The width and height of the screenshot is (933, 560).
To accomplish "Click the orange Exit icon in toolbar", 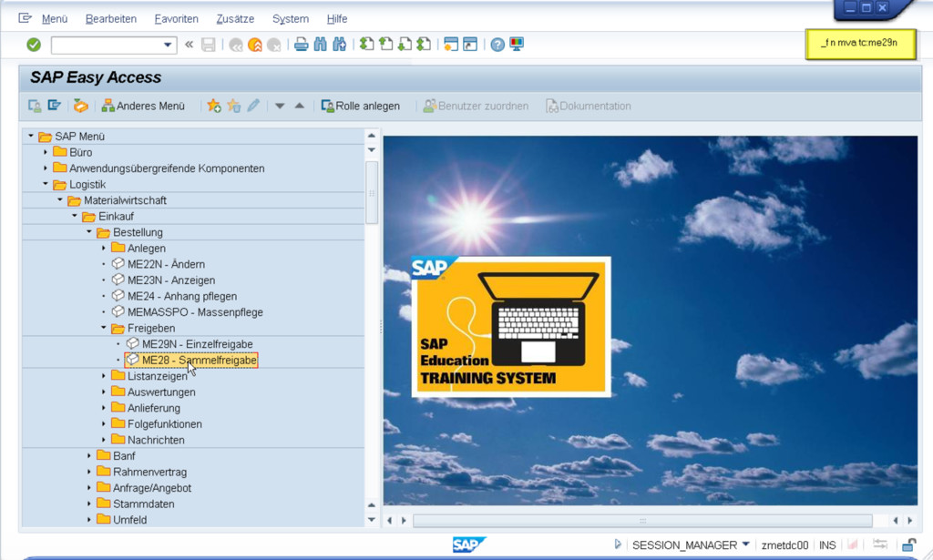I will (255, 45).
